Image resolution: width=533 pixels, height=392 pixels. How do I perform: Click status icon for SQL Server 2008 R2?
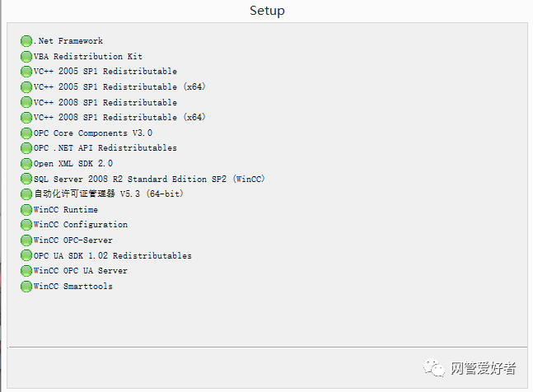click(x=27, y=179)
